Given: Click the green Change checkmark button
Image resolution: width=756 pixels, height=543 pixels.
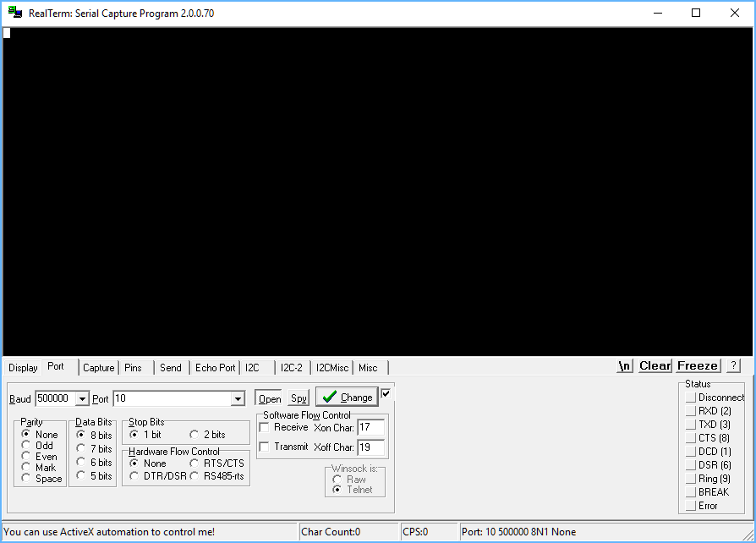Looking at the screenshot, I should point(346,397).
